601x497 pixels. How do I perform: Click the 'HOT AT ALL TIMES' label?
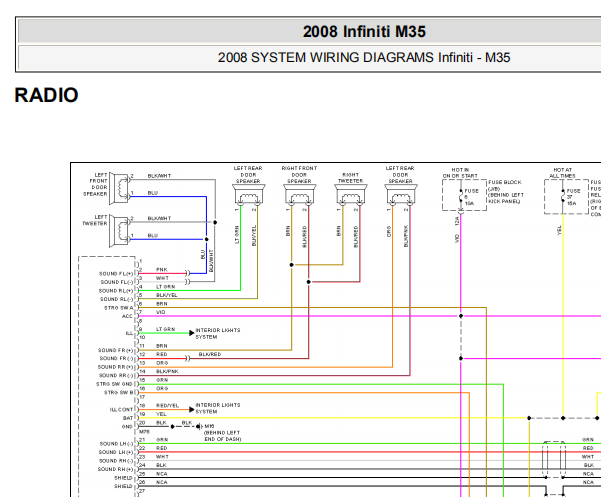click(562, 172)
